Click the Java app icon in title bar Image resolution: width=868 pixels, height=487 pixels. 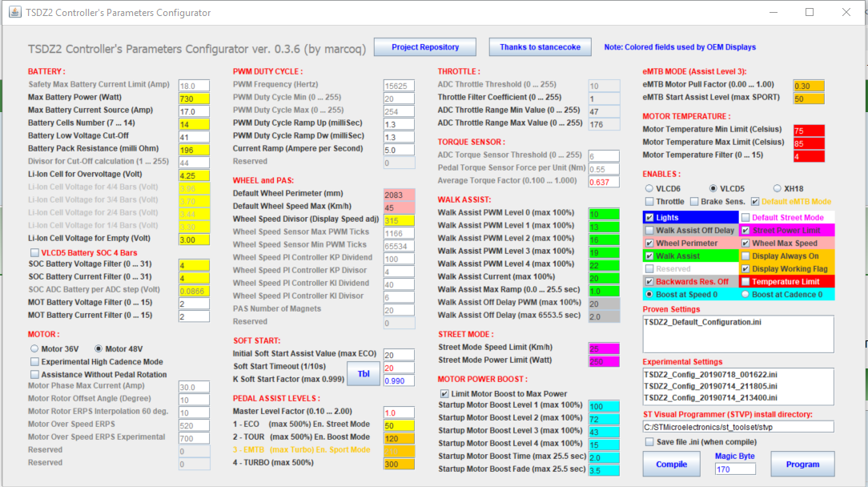click(x=15, y=12)
